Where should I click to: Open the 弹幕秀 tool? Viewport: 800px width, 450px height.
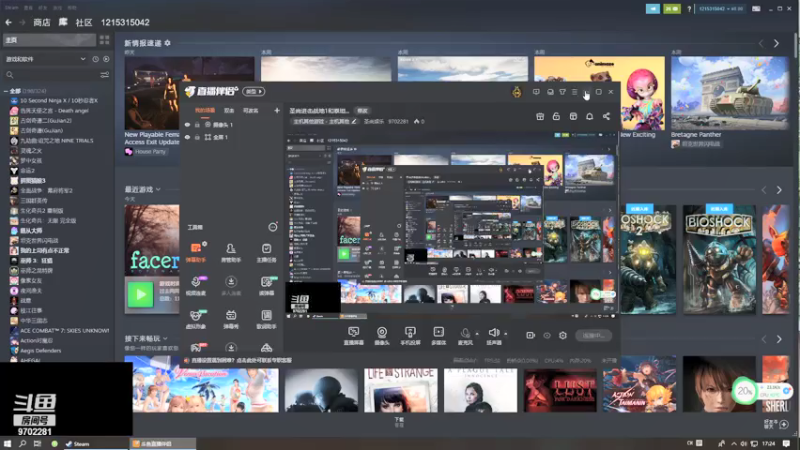click(231, 319)
